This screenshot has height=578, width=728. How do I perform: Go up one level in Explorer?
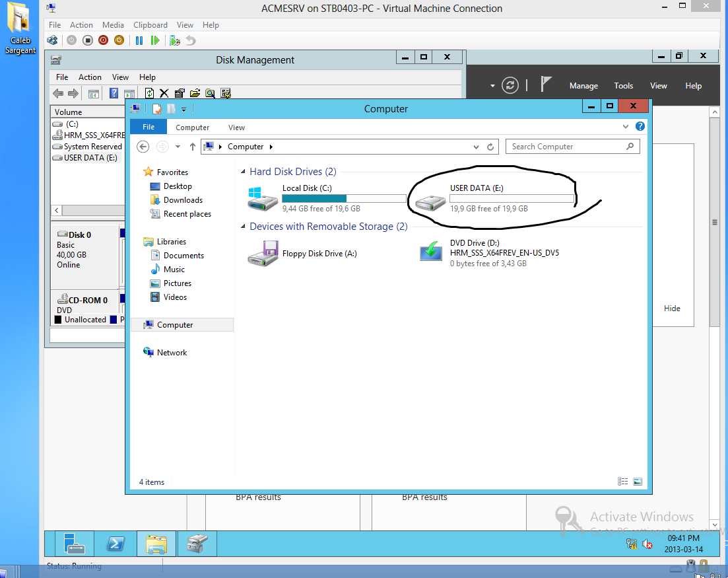(192, 147)
